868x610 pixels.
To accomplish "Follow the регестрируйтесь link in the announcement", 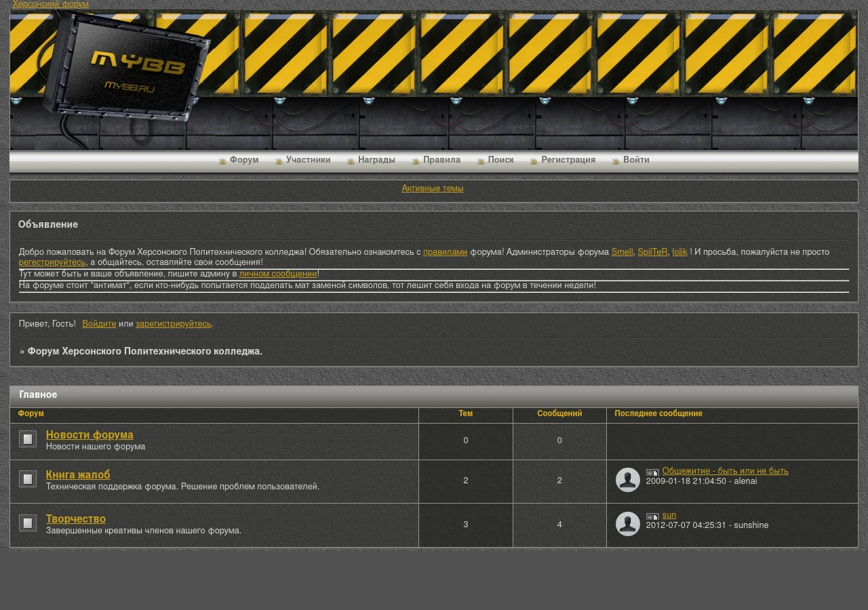I will 53,262.
